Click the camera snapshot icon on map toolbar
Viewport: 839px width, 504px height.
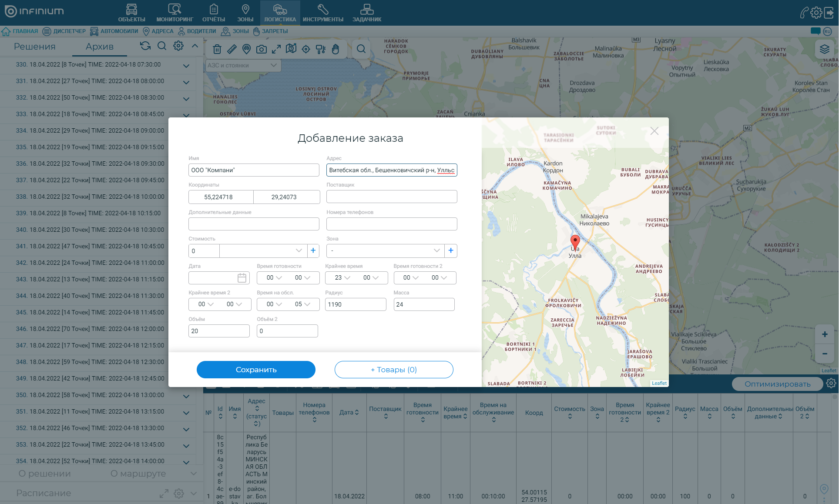click(261, 49)
